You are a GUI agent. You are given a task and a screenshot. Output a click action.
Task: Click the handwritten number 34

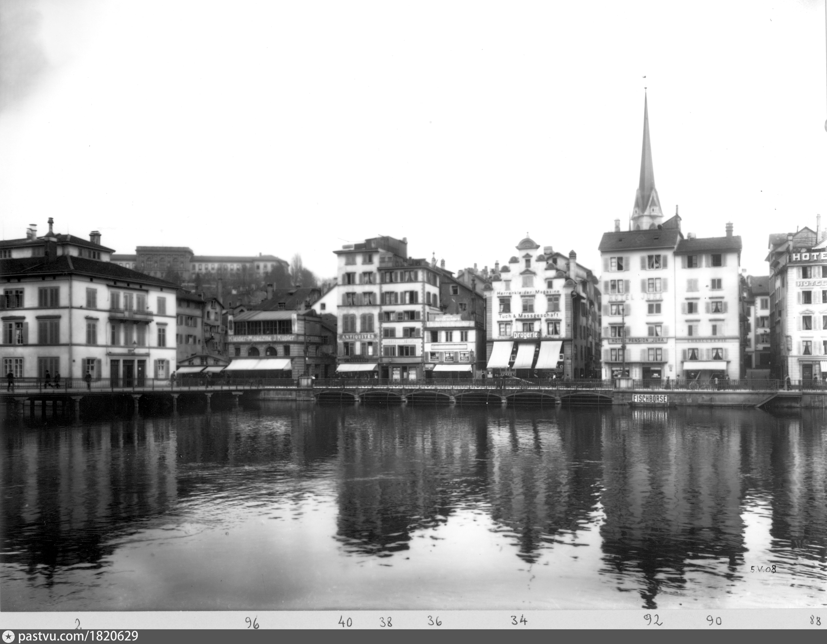(519, 620)
